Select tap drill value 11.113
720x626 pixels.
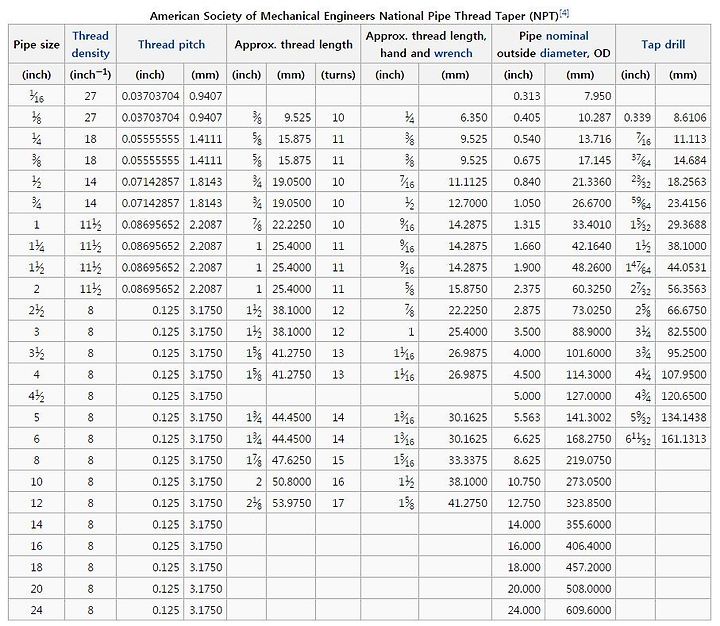pyautogui.click(x=690, y=139)
